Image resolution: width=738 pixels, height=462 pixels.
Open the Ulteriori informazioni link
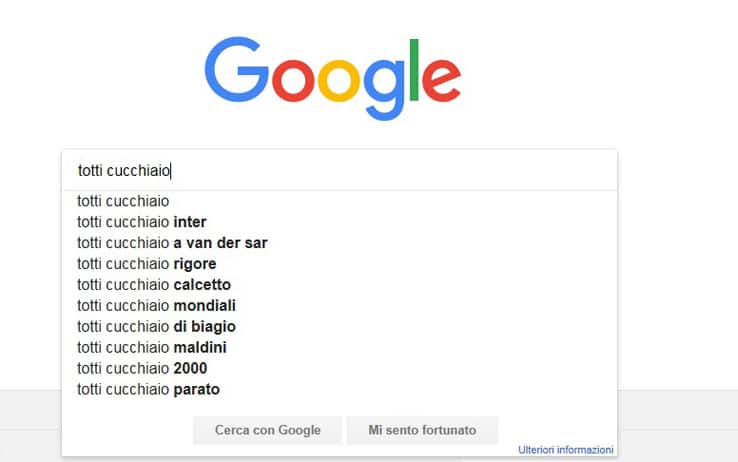(x=565, y=450)
